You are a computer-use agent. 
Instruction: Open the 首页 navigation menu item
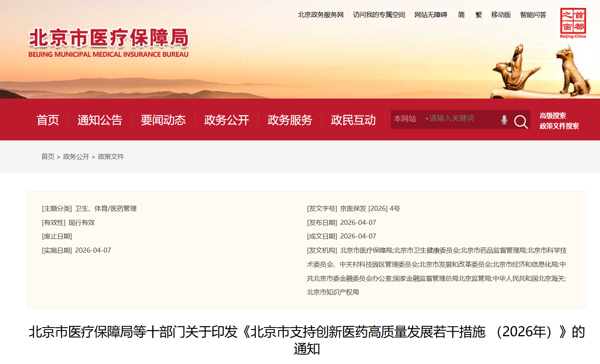[x=48, y=120]
